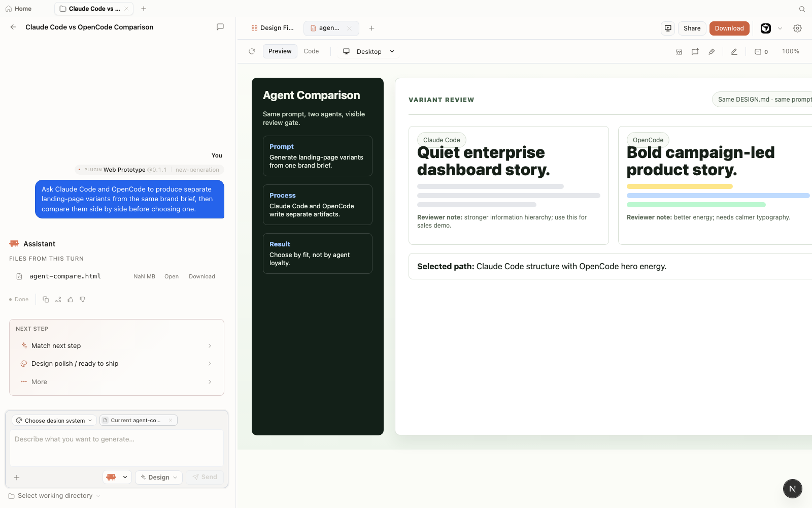812x508 pixels.
Task: Open the Choose design system dropdown
Action: coord(54,420)
